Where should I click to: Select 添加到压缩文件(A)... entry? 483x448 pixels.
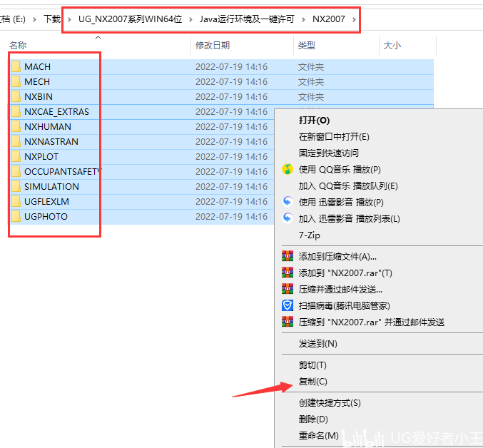[x=337, y=257]
